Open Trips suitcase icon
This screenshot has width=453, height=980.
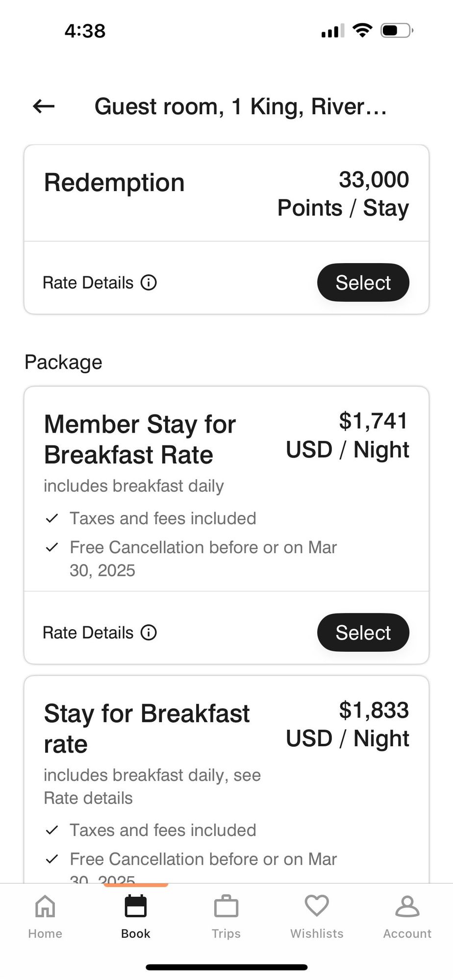click(x=226, y=906)
